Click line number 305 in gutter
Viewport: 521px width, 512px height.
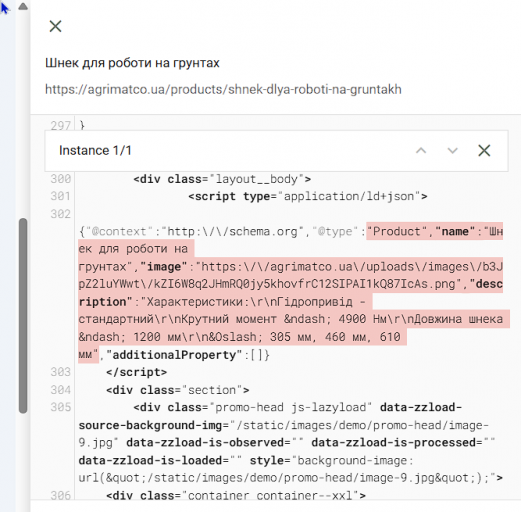pos(61,407)
